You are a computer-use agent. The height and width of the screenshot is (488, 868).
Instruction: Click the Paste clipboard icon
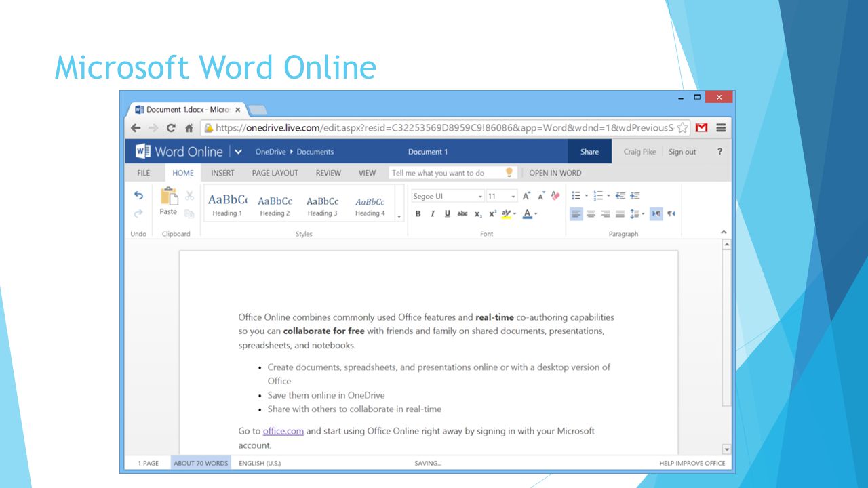coord(168,197)
